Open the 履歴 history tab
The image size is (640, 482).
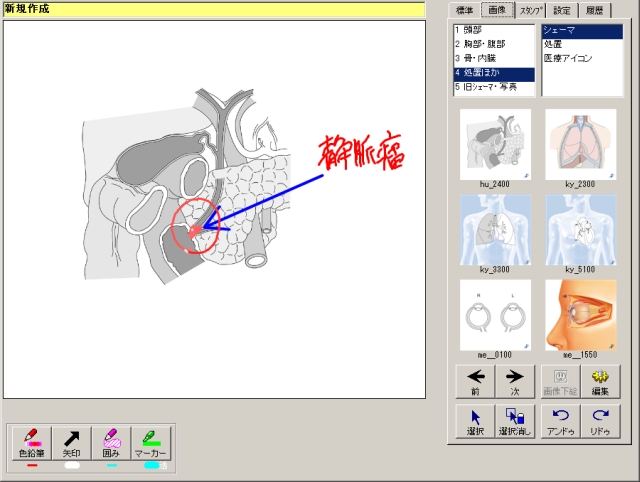[x=594, y=11]
